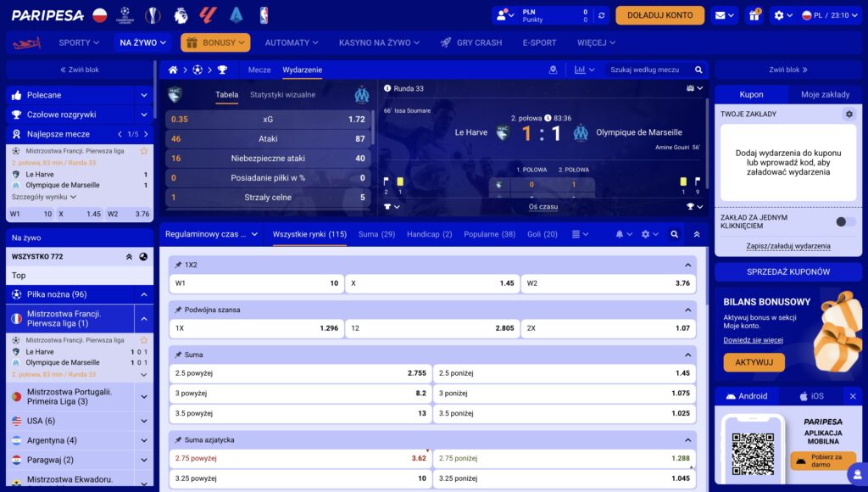
Task: Click the trophy icon in breadcrumb
Action: 222,70
